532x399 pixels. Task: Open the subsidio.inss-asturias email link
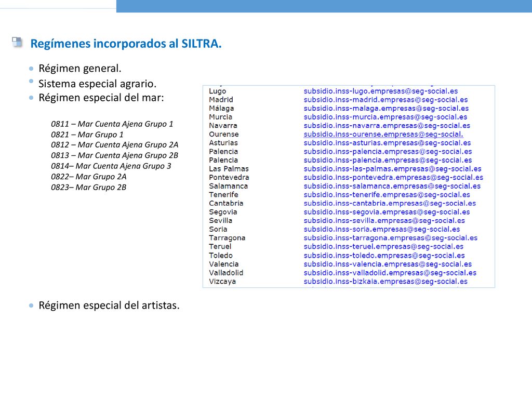pos(387,143)
